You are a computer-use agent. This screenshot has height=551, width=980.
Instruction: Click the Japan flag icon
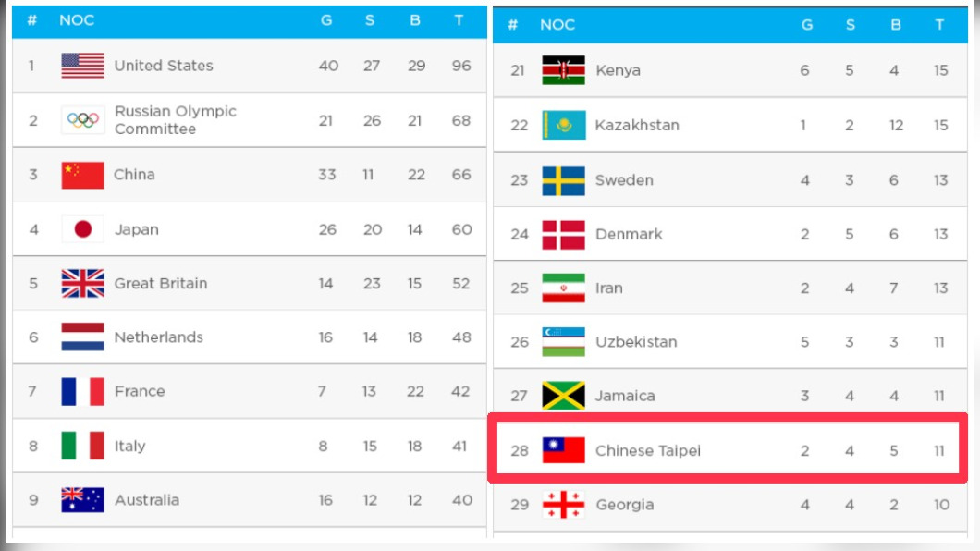(x=82, y=229)
